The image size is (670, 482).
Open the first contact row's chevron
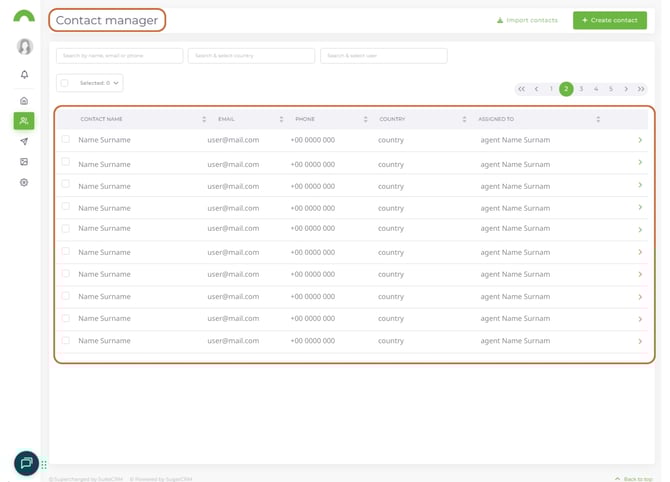640,140
